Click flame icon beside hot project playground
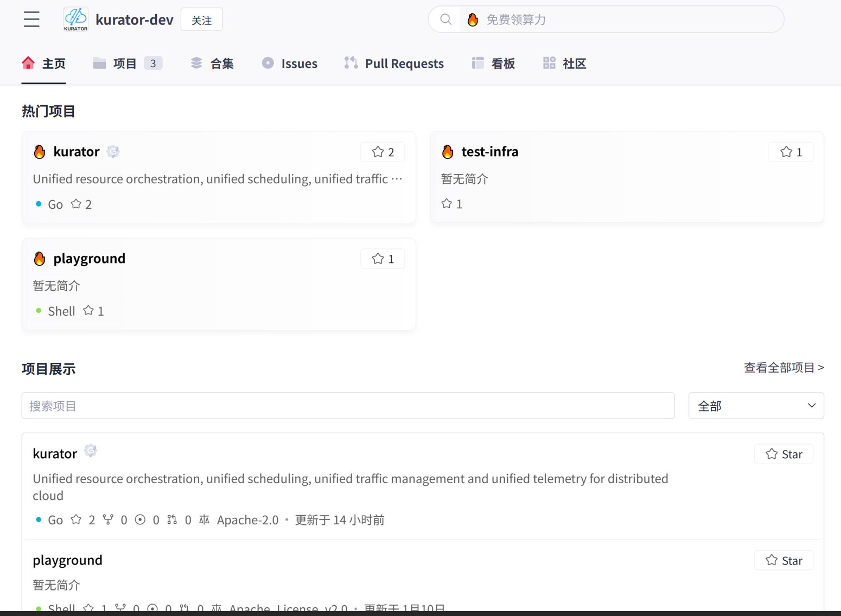 40,258
